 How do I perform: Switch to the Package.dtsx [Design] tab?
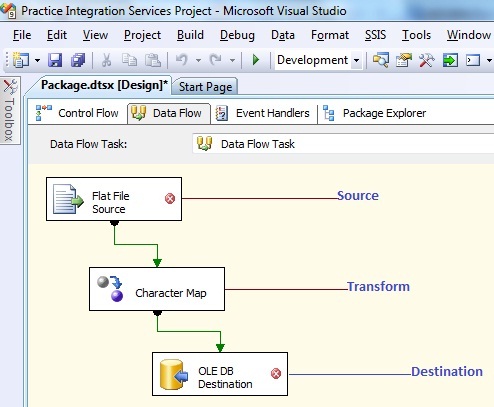(104, 85)
